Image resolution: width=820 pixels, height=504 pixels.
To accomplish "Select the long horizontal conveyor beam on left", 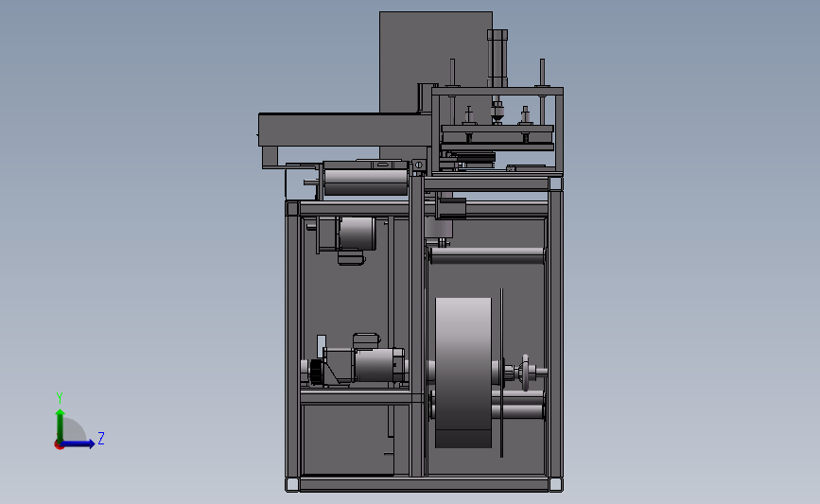I will click(x=344, y=130).
